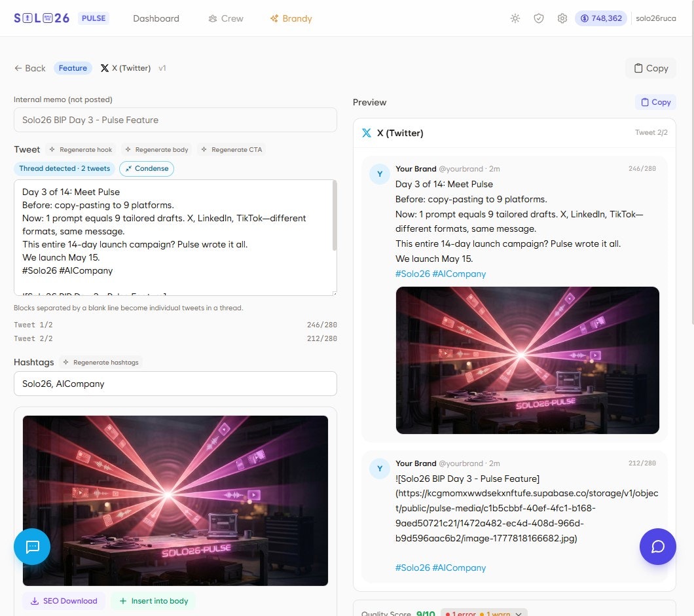Click into the tweet text area
The height and width of the screenshot is (616, 694).
tap(173, 237)
